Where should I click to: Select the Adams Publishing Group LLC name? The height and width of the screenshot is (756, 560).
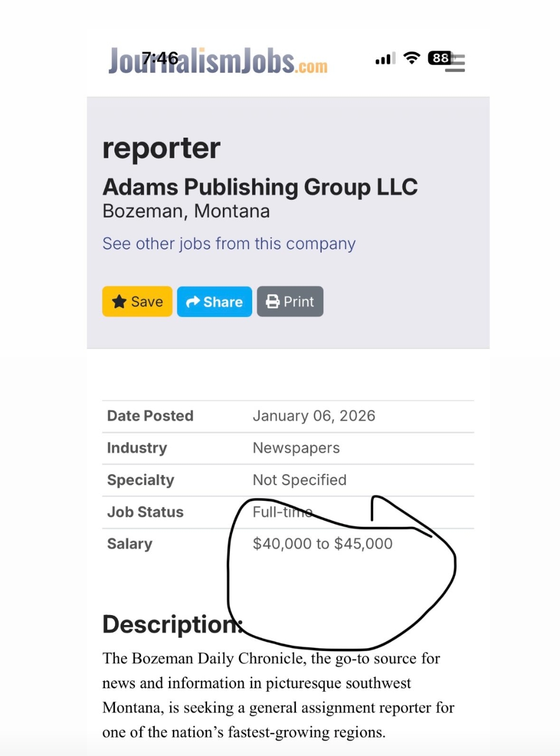[260, 187]
